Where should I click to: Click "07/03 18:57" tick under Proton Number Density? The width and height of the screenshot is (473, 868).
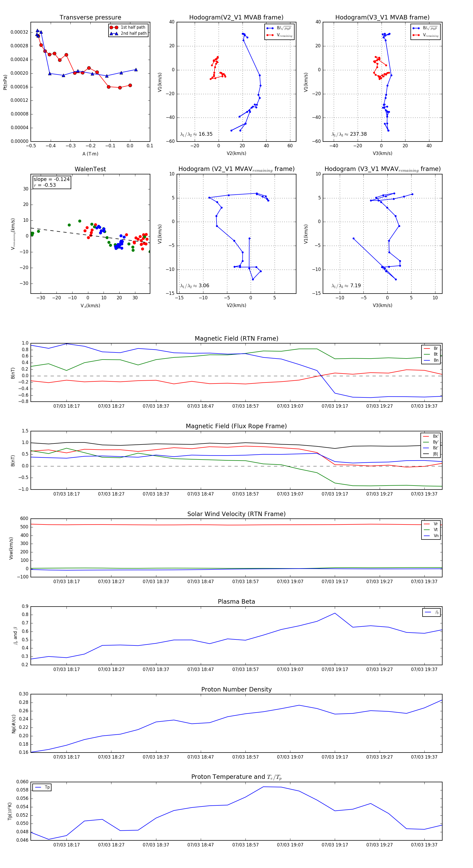click(245, 757)
